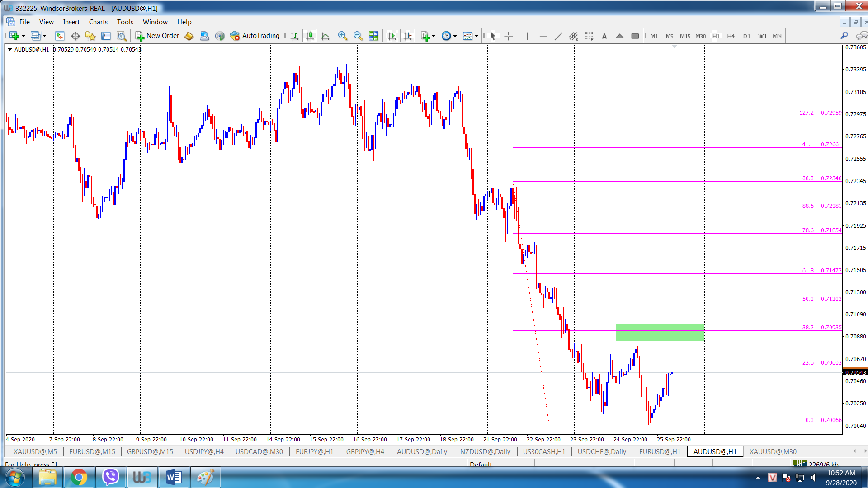Open the new chart icon
This screenshot has height=488, width=868.
[14, 36]
